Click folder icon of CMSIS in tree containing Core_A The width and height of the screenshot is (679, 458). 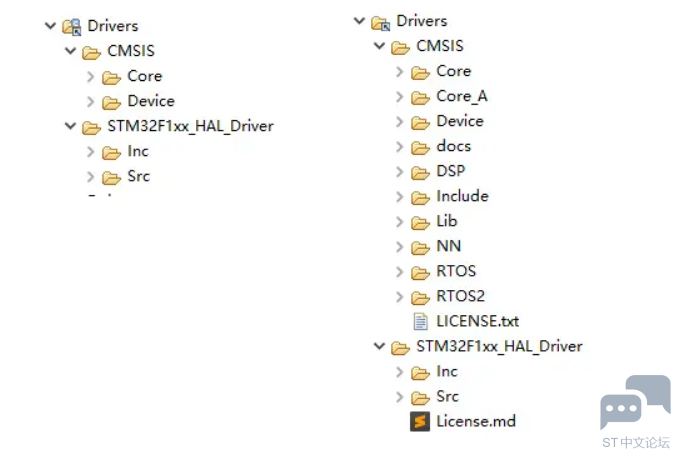point(400,48)
